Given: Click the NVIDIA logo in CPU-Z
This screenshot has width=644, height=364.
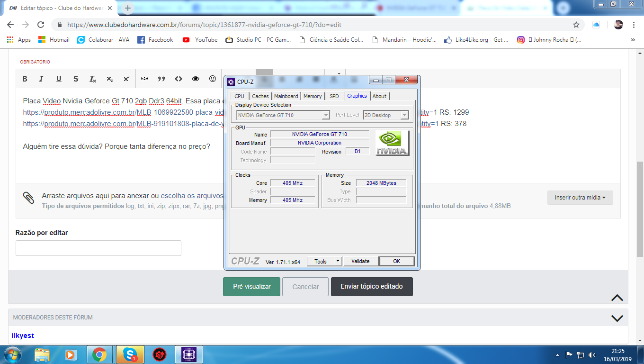Looking at the screenshot, I should pos(392,143).
